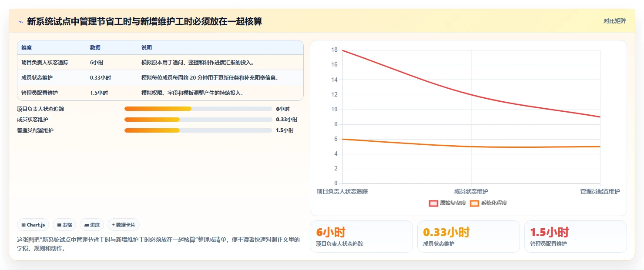Select the 表格 tag chip
Viewport: 644px width, 270px height.
click(x=64, y=225)
